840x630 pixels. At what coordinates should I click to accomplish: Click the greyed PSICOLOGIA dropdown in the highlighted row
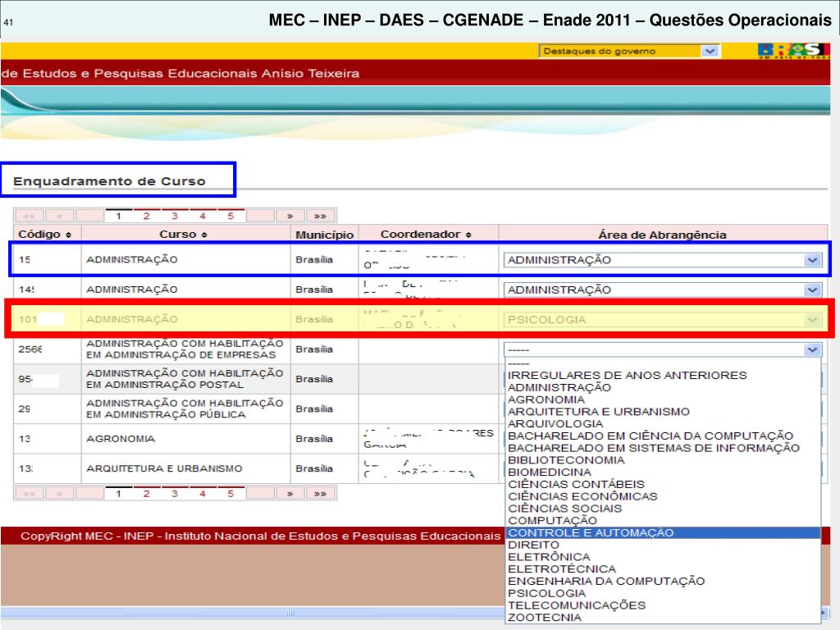point(663,320)
